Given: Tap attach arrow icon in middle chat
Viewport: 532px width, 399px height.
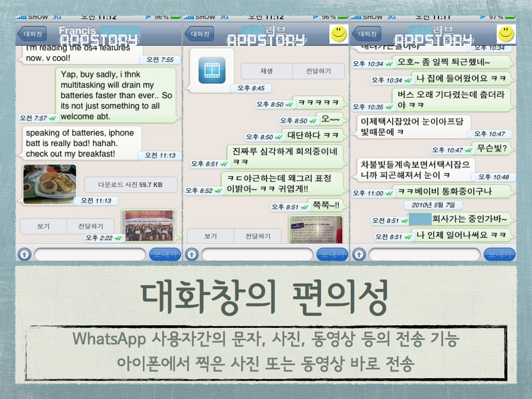Looking at the screenshot, I should pos(192,254).
